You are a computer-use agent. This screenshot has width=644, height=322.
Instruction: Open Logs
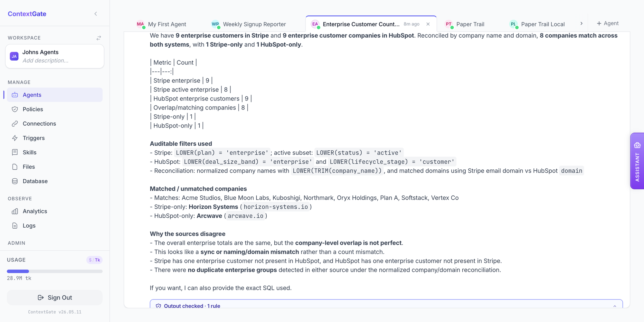pyautogui.click(x=55, y=226)
